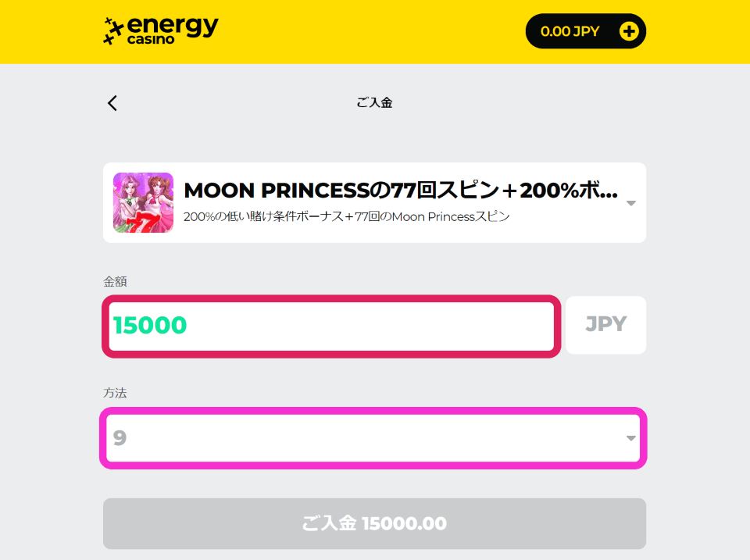Image resolution: width=750 pixels, height=560 pixels.
Task: Click the Energy Casino logo
Action: tap(161, 31)
